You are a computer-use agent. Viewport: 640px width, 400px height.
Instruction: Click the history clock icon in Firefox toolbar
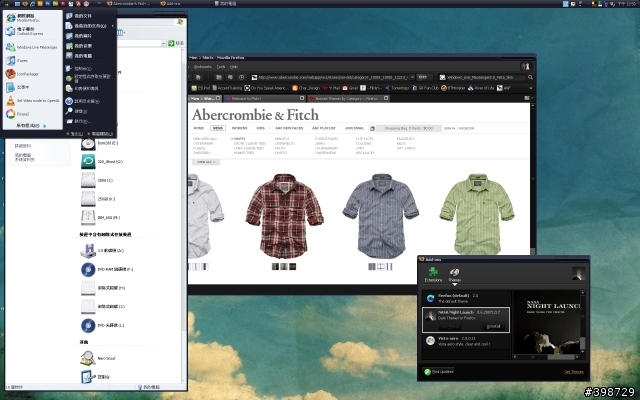coord(241,77)
